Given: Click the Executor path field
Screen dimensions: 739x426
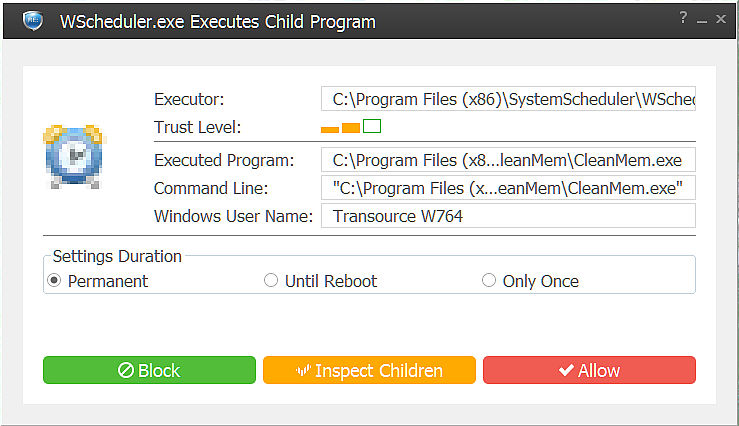Looking at the screenshot, I should 507,100.
